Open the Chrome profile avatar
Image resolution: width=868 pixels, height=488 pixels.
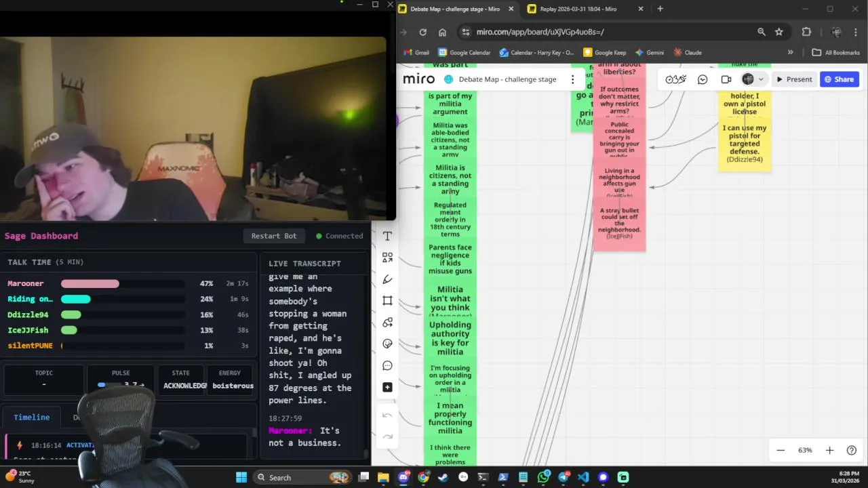[x=837, y=32]
